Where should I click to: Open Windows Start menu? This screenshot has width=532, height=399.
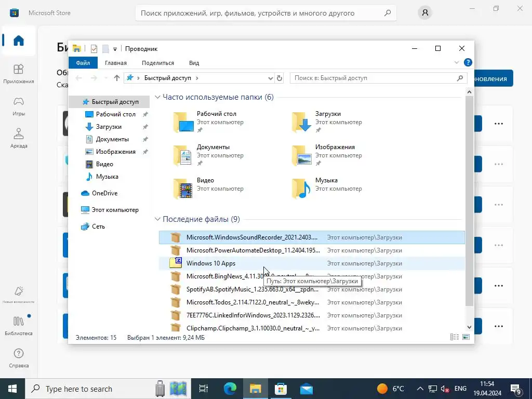tap(12, 389)
